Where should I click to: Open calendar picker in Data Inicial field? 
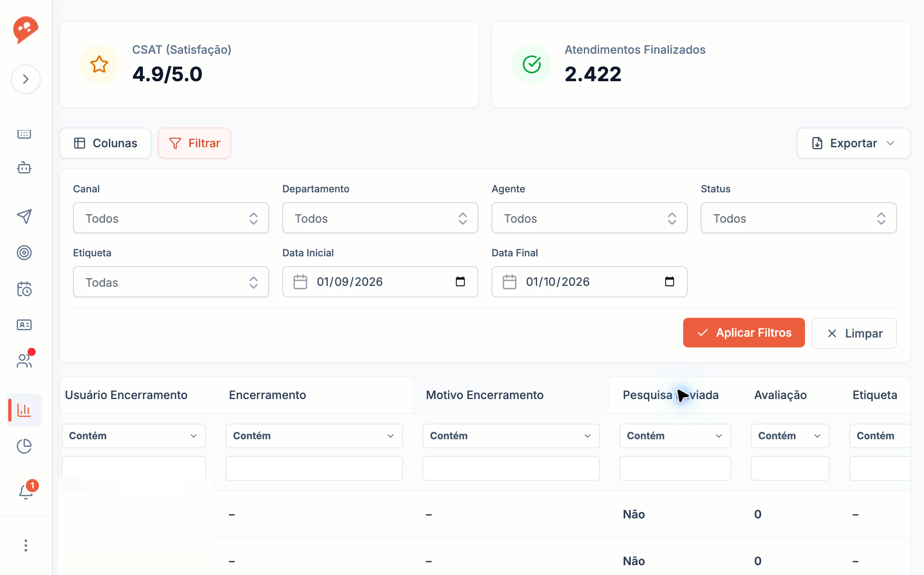pos(460,281)
